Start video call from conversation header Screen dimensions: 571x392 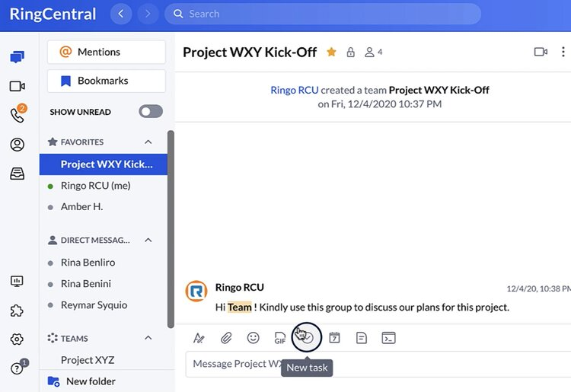click(x=541, y=52)
